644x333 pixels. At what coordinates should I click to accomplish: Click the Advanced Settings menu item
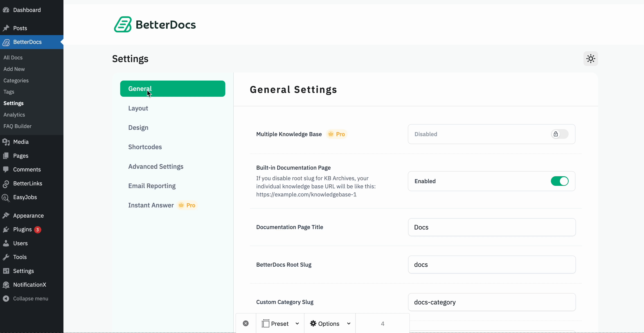[156, 166]
